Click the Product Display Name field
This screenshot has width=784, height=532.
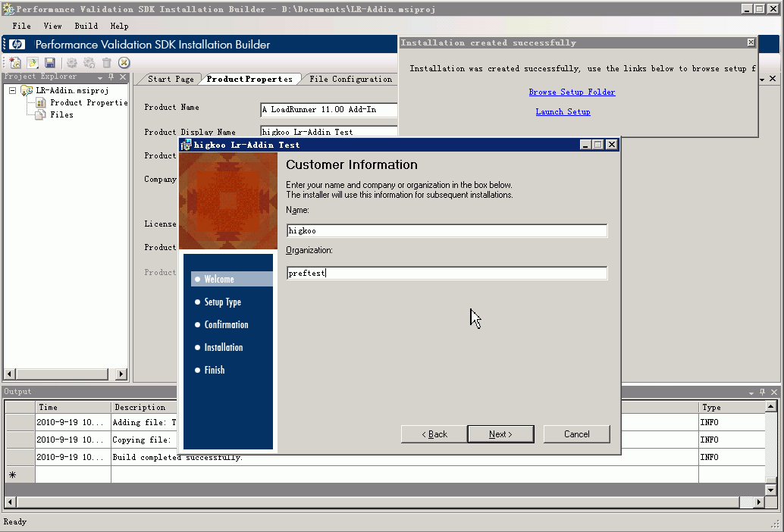[x=329, y=131]
